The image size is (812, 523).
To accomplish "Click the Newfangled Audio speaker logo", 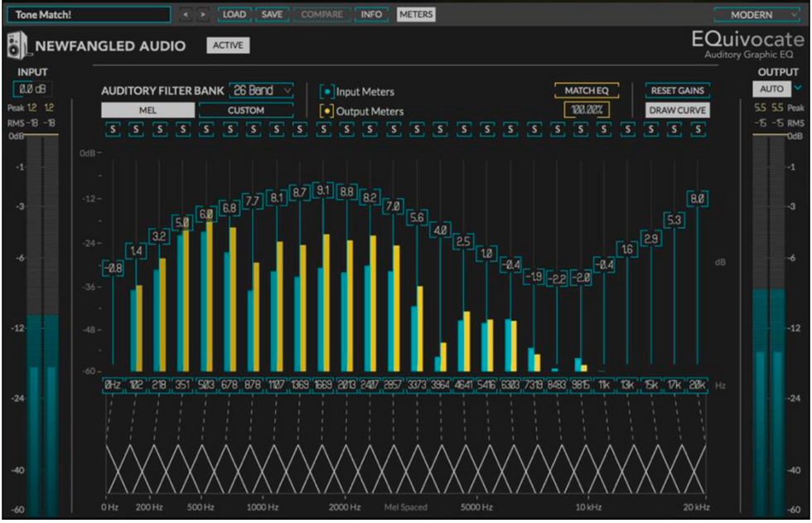I will (x=17, y=46).
